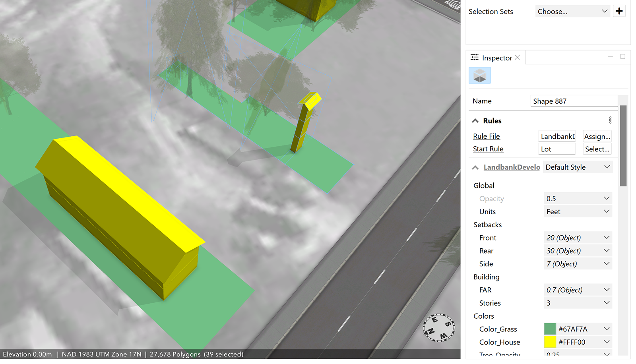Image resolution: width=636 pixels, height=364 pixels.
Task: Close the Inspector tab
Action: tap(518, 57)
